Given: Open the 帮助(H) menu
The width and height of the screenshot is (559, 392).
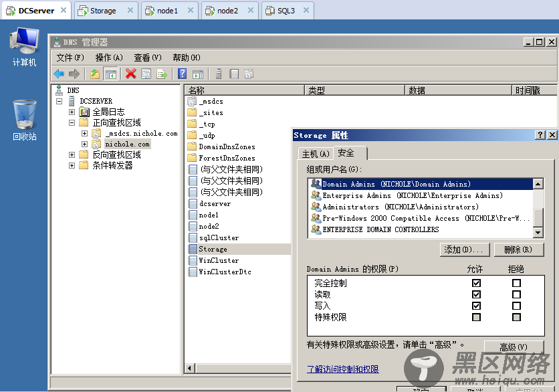Looking at the screenshot, I should (187, 58).
